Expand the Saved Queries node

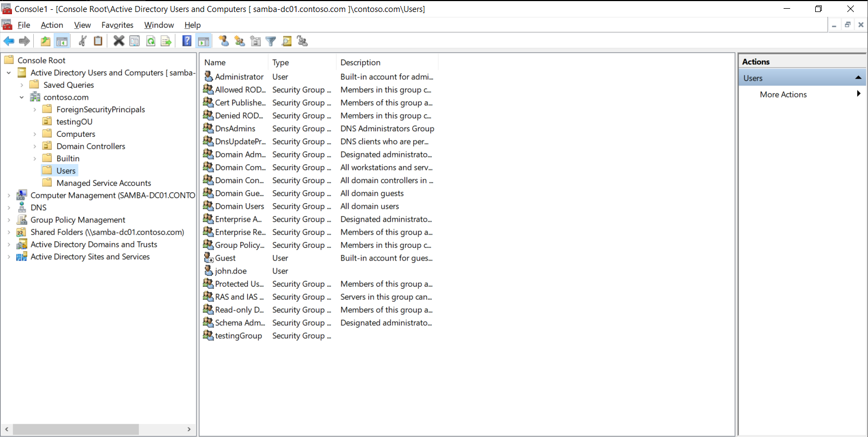coord(22,85)
